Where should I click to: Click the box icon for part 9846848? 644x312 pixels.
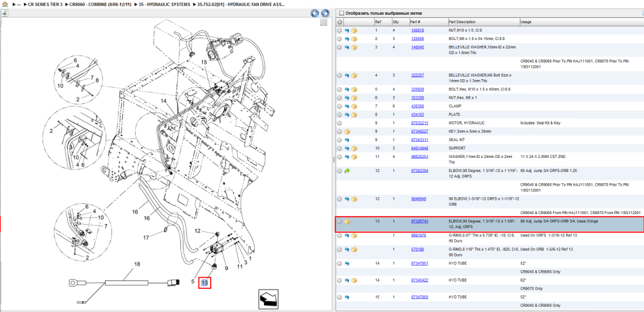click(x=354, y=199)
